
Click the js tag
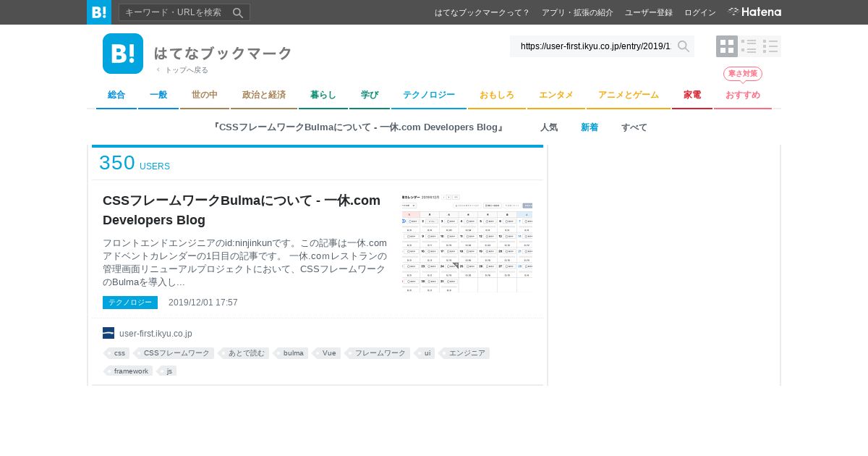(168, 371)
